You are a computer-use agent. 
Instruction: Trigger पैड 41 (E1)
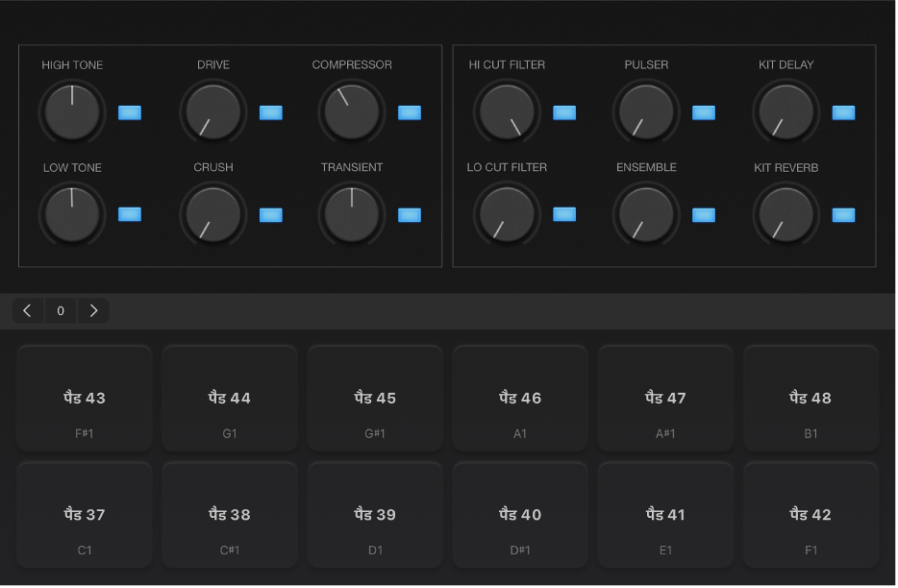point(665,515)
